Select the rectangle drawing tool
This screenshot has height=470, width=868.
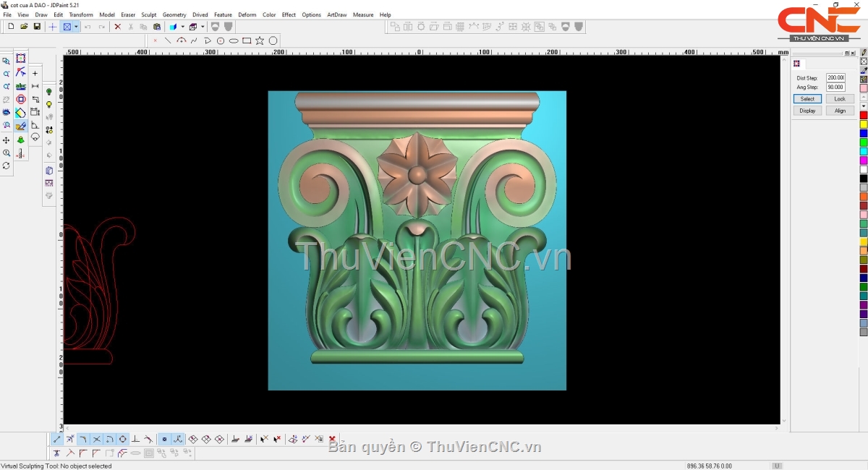[x=247, y=40]
